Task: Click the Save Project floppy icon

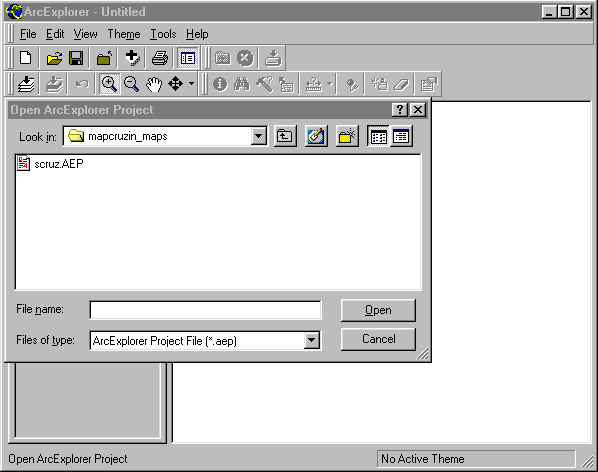Action: (x=76, y=58)
